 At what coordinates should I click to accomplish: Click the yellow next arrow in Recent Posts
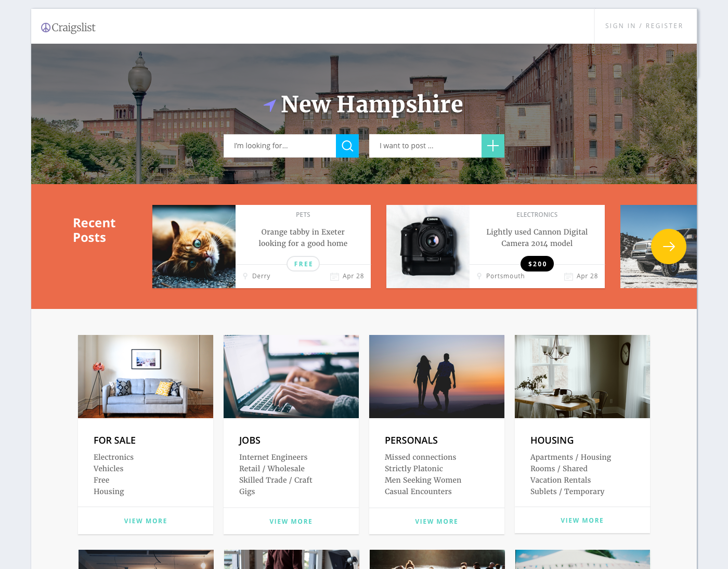pos(669,247)
